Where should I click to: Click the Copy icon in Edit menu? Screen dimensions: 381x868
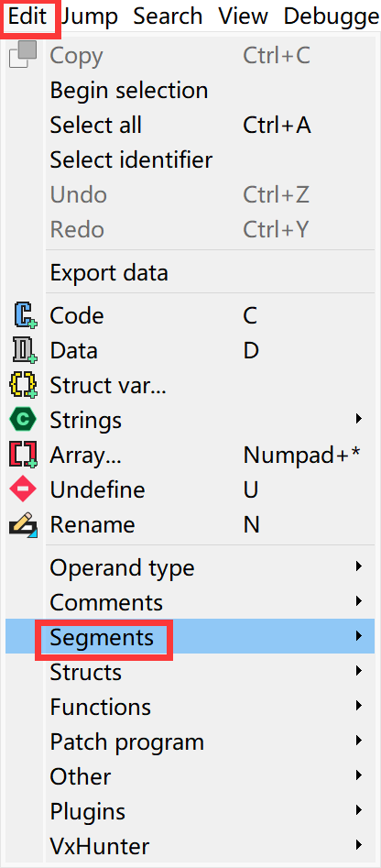[23, 55]
